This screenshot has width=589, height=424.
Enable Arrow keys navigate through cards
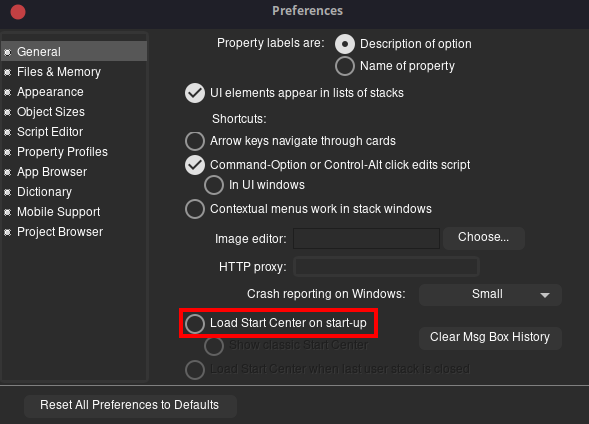pyautogui.click(x=195, y=141)
